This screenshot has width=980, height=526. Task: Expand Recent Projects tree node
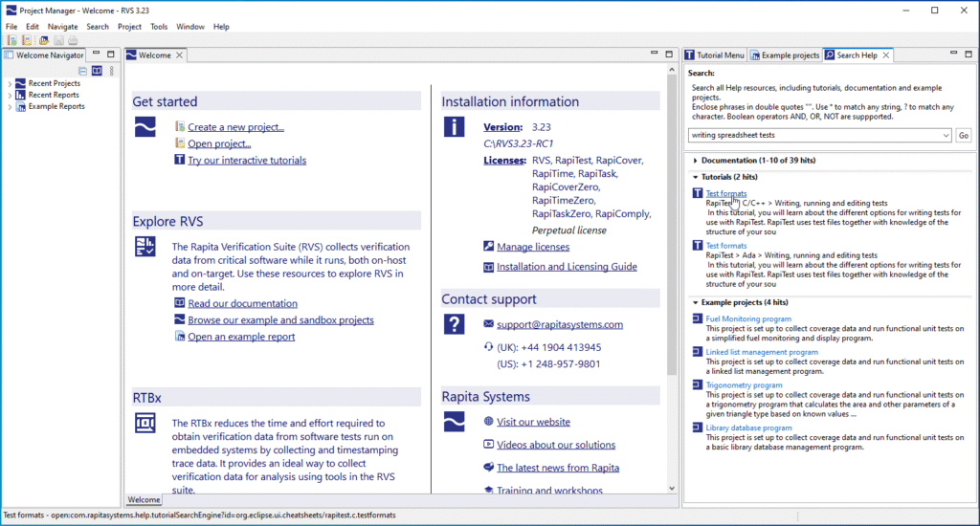10,83
